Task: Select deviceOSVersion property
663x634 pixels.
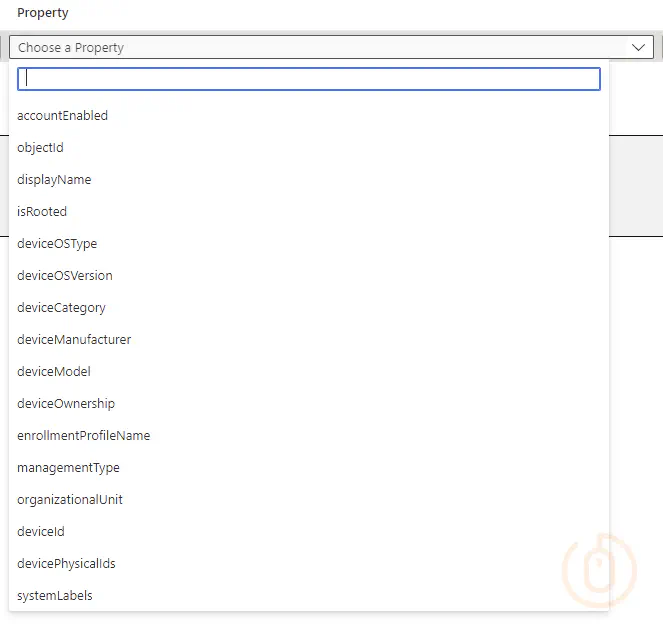Action: pos(65,276)
